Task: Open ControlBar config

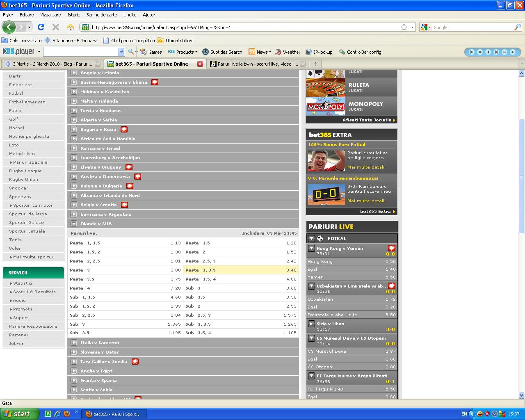Action: [360, 52]
